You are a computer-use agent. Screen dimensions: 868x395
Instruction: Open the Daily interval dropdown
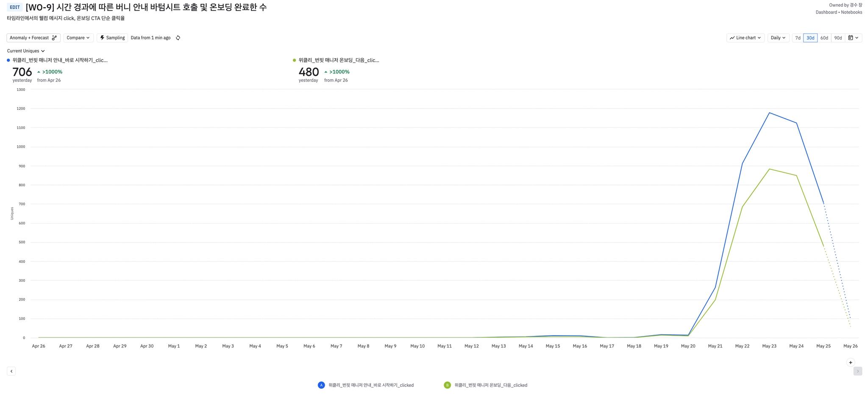pos(778,38)
